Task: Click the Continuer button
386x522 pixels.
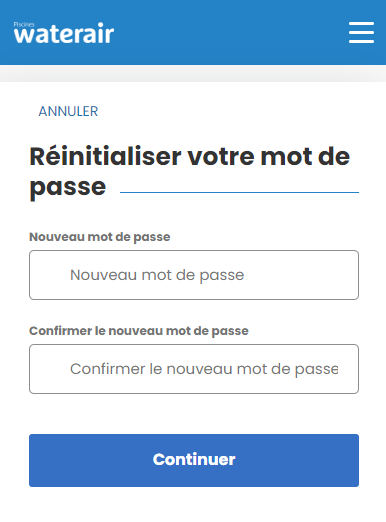Action: point(194,460)
